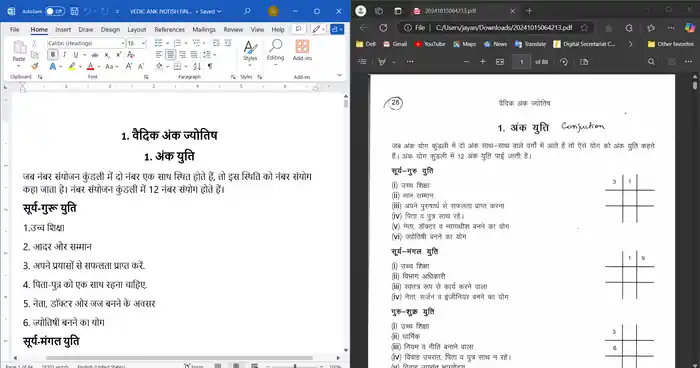Click Refresh in the Edge browser
The height and width of the screenshot is (368, 700).
(383, 28)
